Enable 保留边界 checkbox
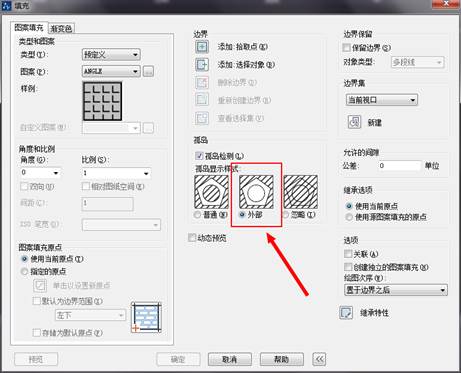The image size is (461, 373). tap(347, 48)
